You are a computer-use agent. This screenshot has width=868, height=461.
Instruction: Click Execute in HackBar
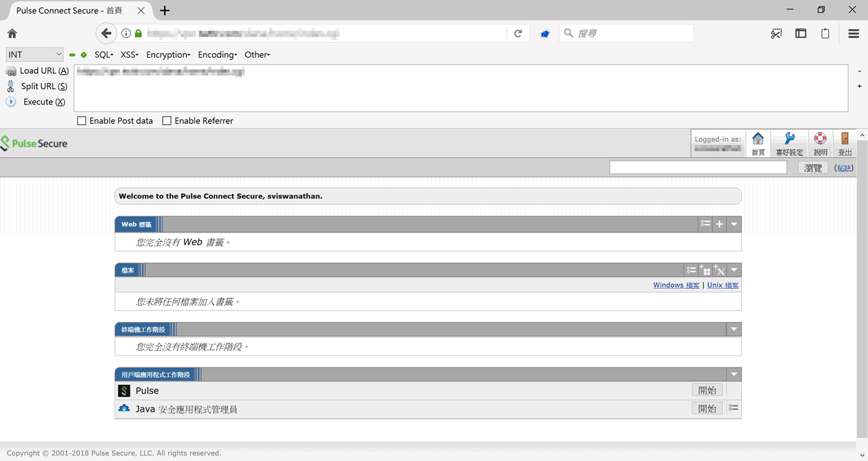click(x=36, y=102)
